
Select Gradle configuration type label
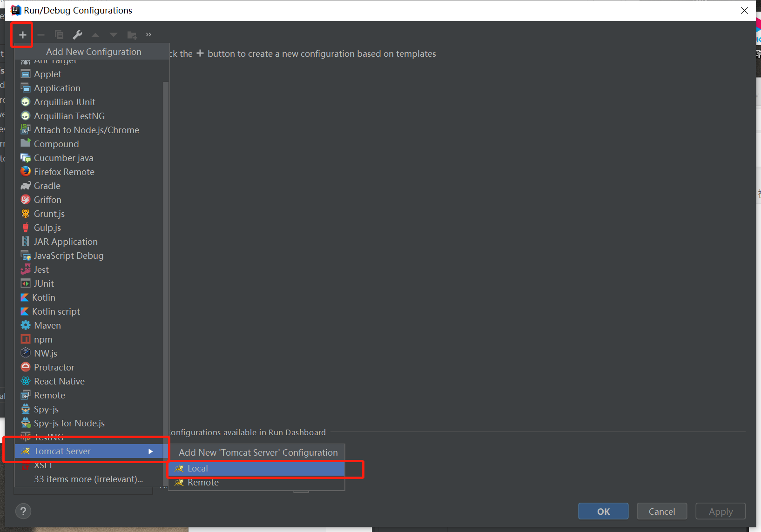[47, 186]
